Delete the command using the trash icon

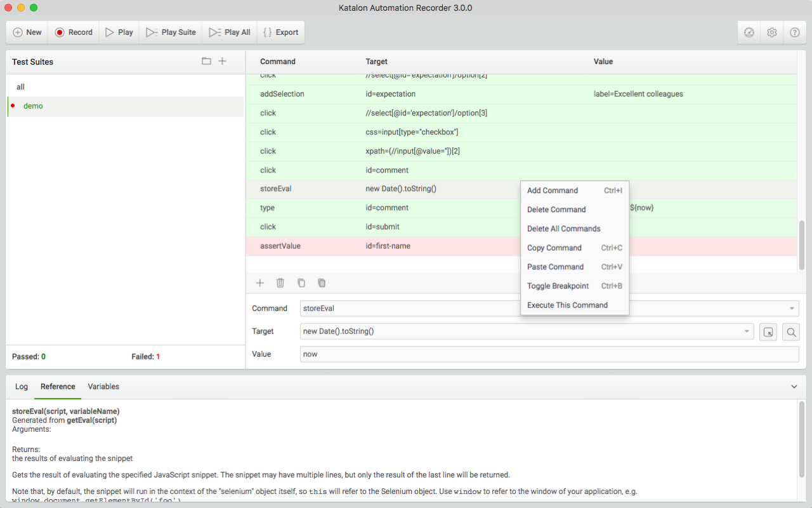click(x=280, y=283)
